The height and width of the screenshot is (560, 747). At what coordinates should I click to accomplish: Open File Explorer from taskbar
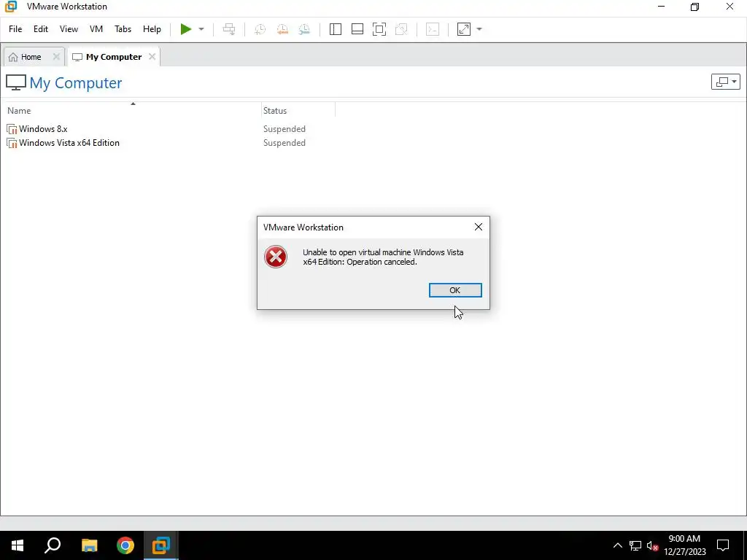[x=89, y=545]
